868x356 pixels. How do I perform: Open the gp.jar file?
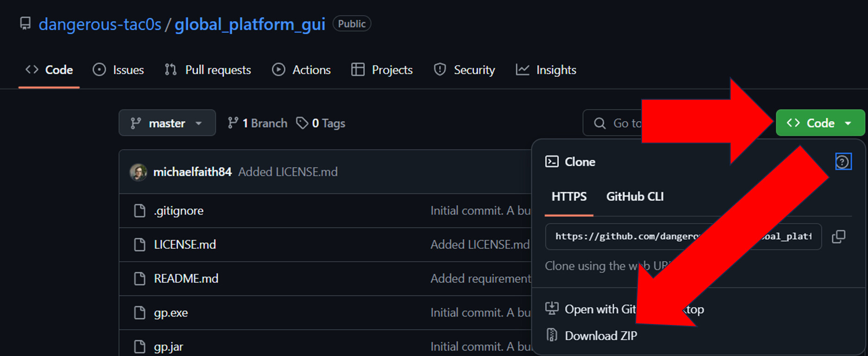click(169, 347)
